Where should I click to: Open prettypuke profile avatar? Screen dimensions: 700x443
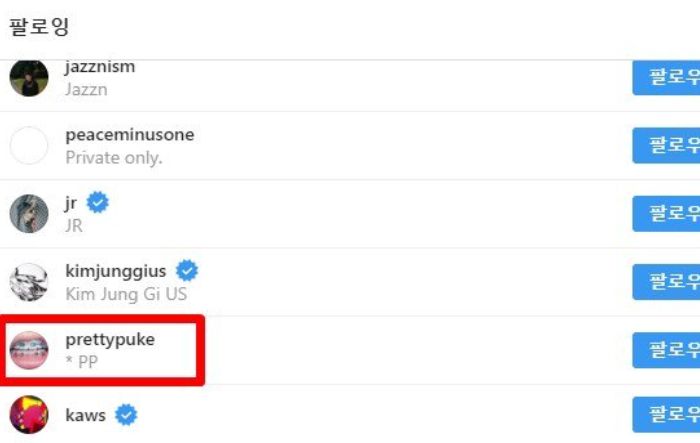point(29,350)
